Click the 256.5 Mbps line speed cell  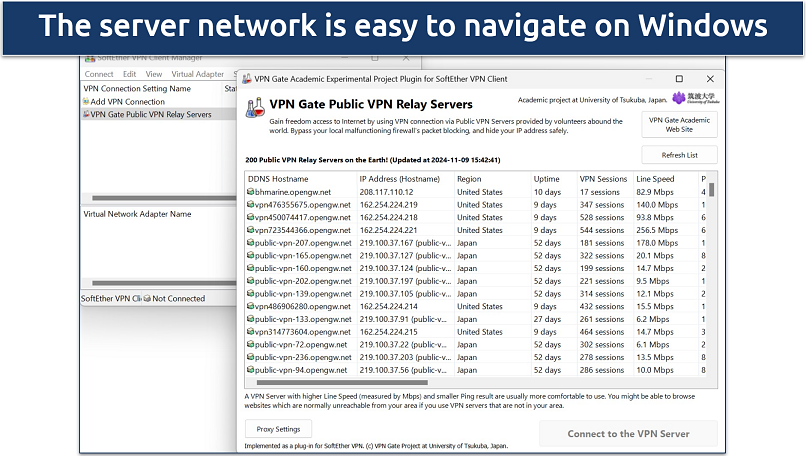(657, 230)
